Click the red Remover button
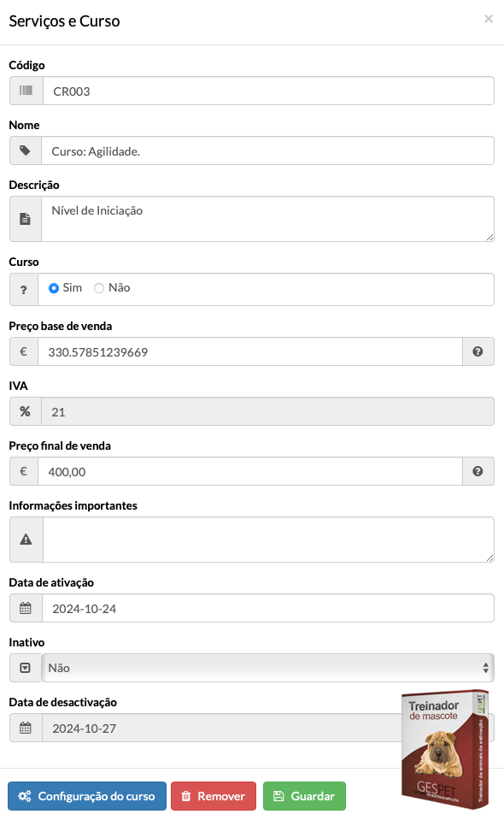This screenshot has height=820, width=504. [214, 796]
